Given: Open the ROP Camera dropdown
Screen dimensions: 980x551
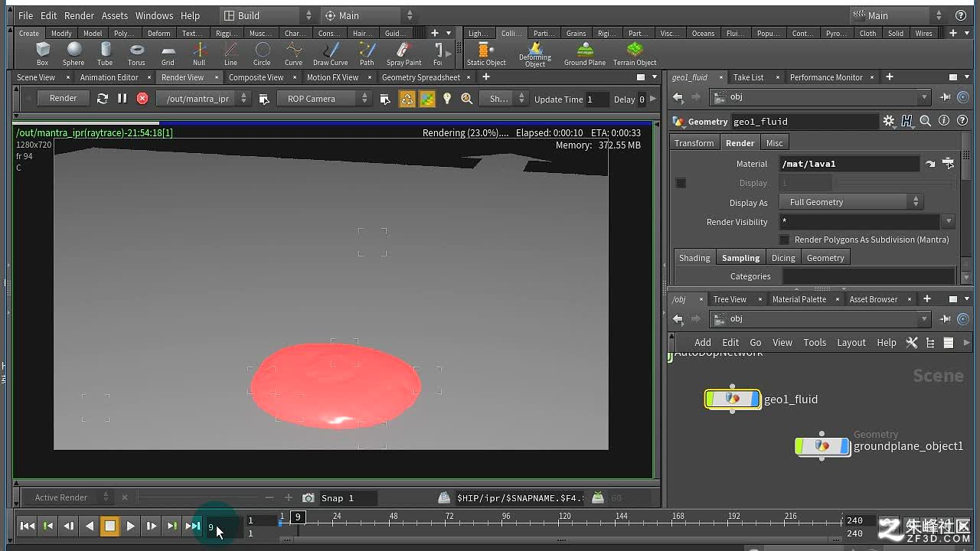Looking at the screenshot, I should (x=323, y=99).
